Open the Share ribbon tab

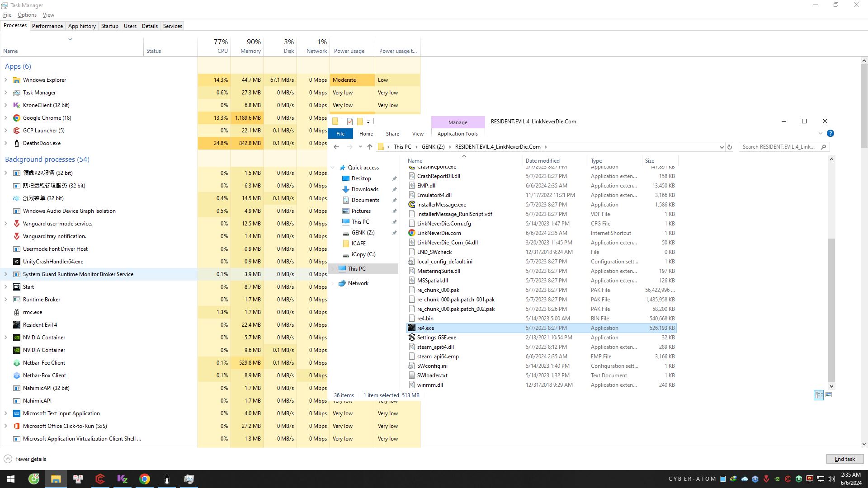392,133
